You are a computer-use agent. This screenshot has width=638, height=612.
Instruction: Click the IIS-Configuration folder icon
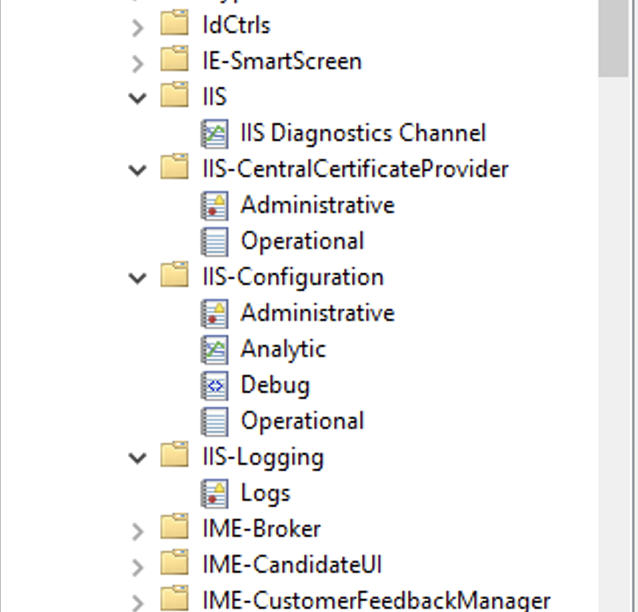click(x=175, y=275)
